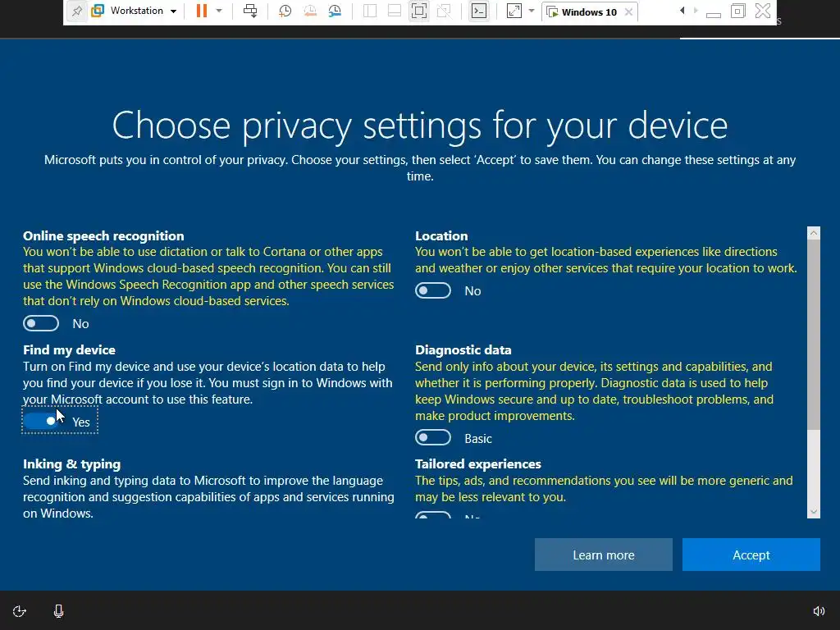The image size is (840, 630).
Task: Click the Find my device heading
Action: (x=69, y=349)
